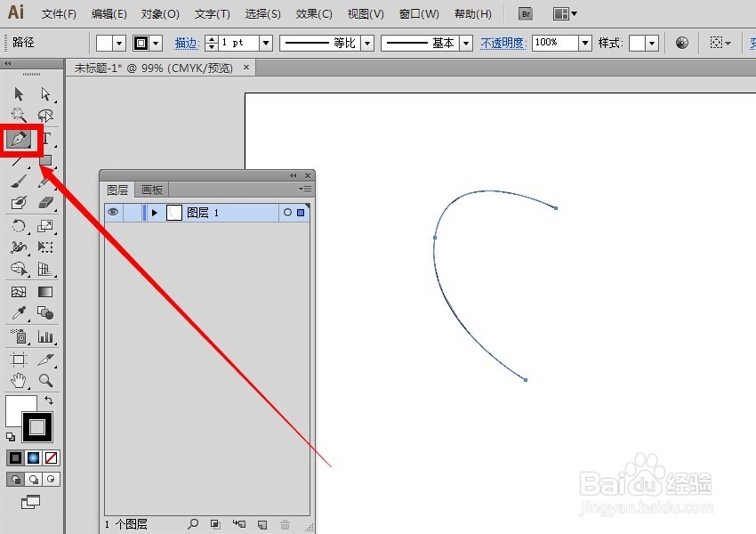This screenshot has height=534, width=756.
Task: Open the 对象(O) menu
Action: coord(160,14)
